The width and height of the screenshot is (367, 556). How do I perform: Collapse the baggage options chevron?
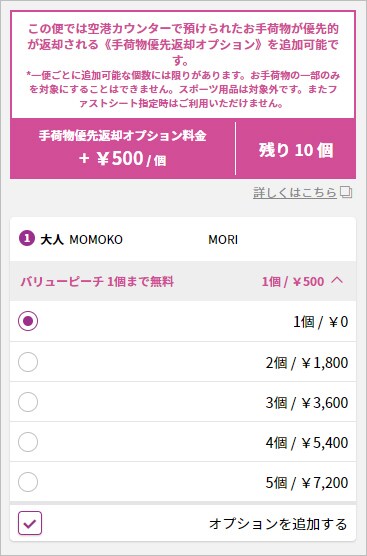(x=337, y=281)
